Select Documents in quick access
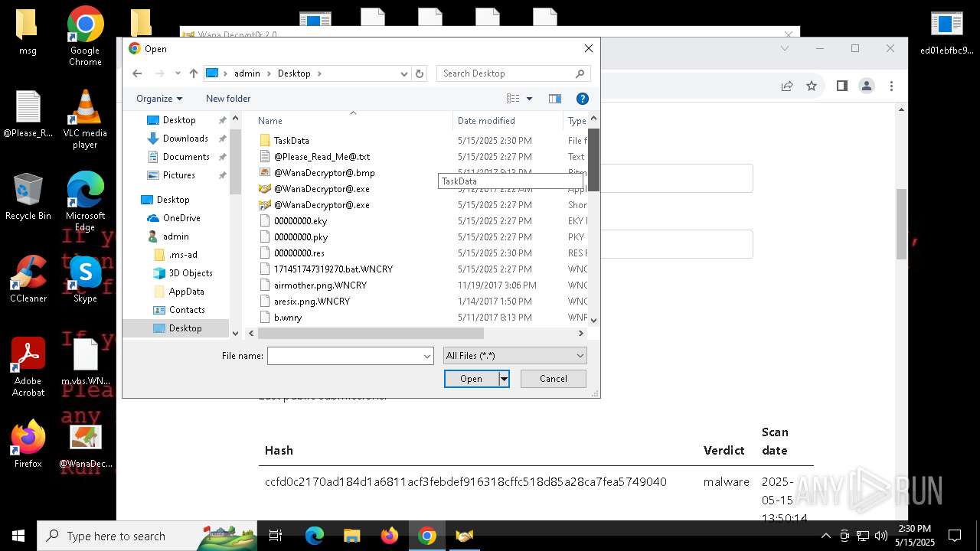Image resolution: width=980 pixels, height=551 pixels. [186, 157]
